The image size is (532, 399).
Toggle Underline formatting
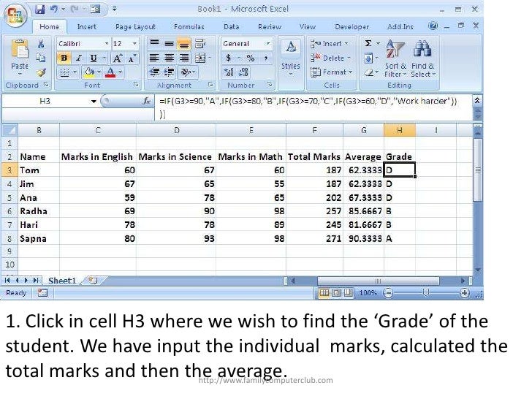[94, 58]
